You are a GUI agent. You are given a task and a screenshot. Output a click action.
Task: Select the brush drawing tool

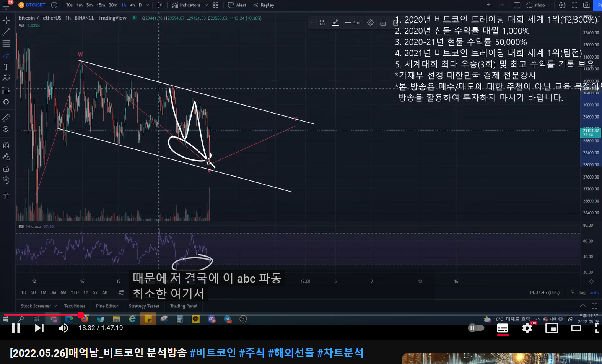[x=6, y=55]
